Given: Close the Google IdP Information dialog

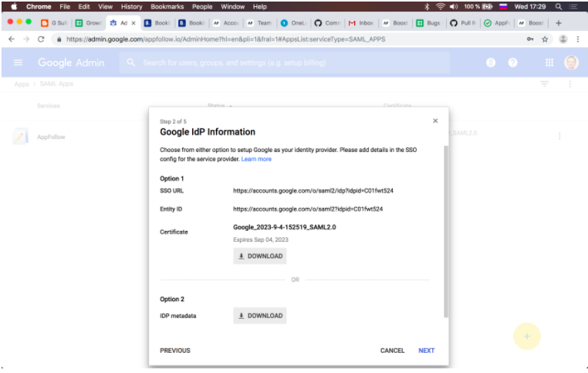Looking at the screenshot, I should (435, 120).
